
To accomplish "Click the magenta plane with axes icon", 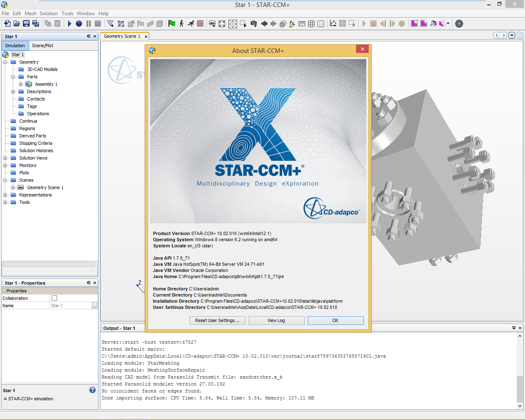I will tap(433, 24).
